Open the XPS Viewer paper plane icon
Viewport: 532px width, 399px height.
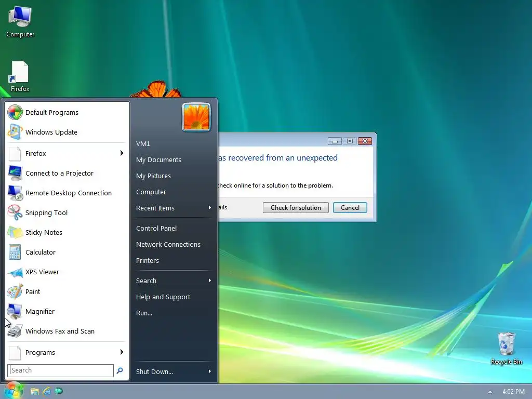[15, 272]
